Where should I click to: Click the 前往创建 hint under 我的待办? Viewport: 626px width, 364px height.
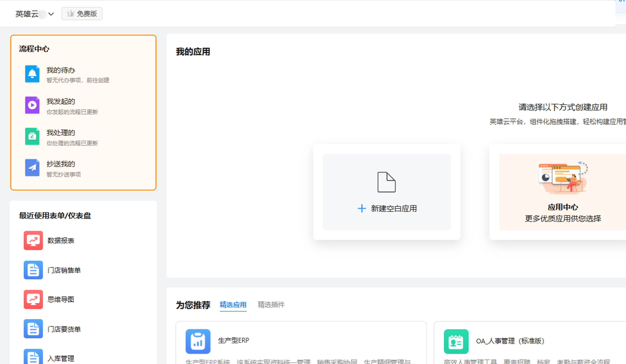coord(98,80)
